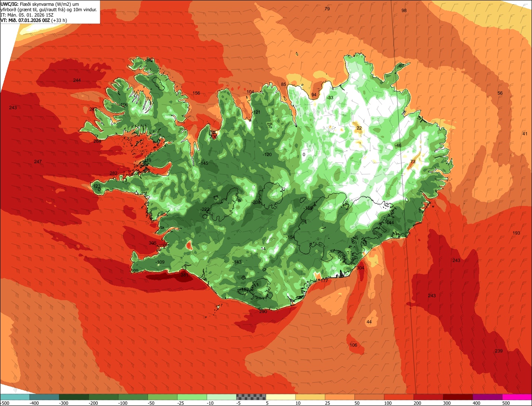532x406 pixels.
Task: Click the map value -106 in Westfjords
Action: point(123,105)
